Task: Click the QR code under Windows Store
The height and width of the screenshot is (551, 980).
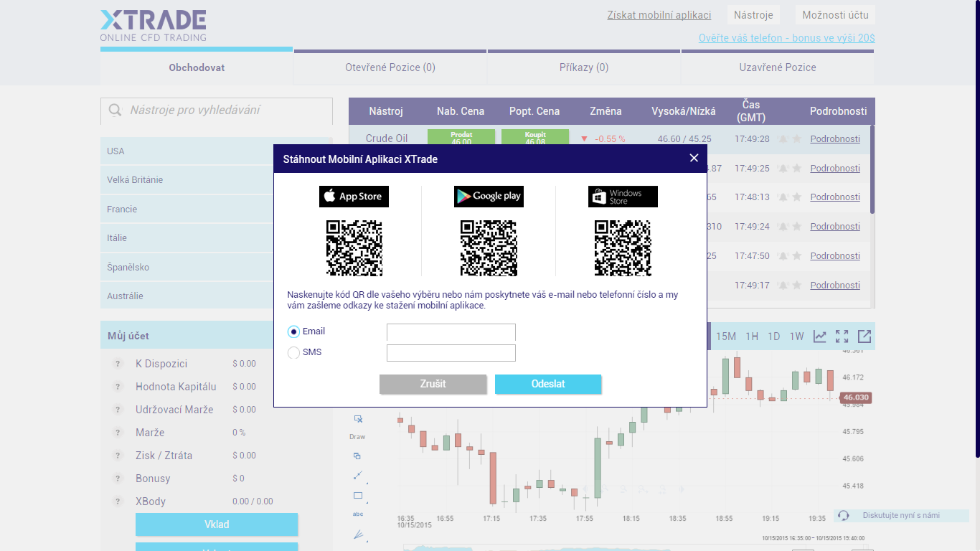Action: 623,248
